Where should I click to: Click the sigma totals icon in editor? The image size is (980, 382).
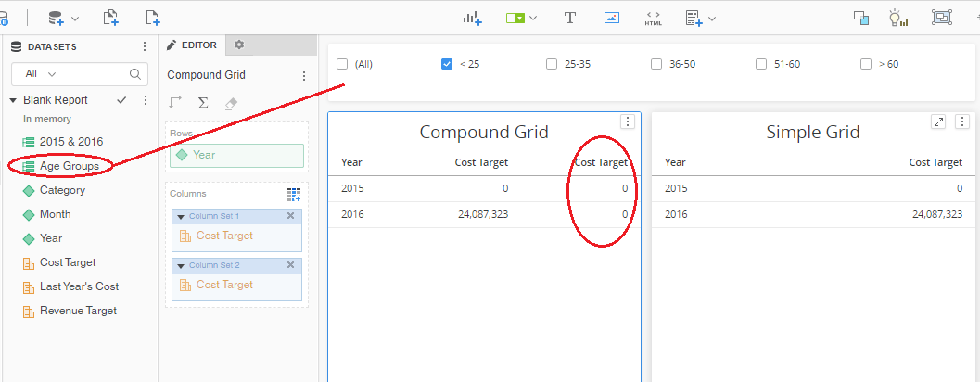tap(203, 103)
